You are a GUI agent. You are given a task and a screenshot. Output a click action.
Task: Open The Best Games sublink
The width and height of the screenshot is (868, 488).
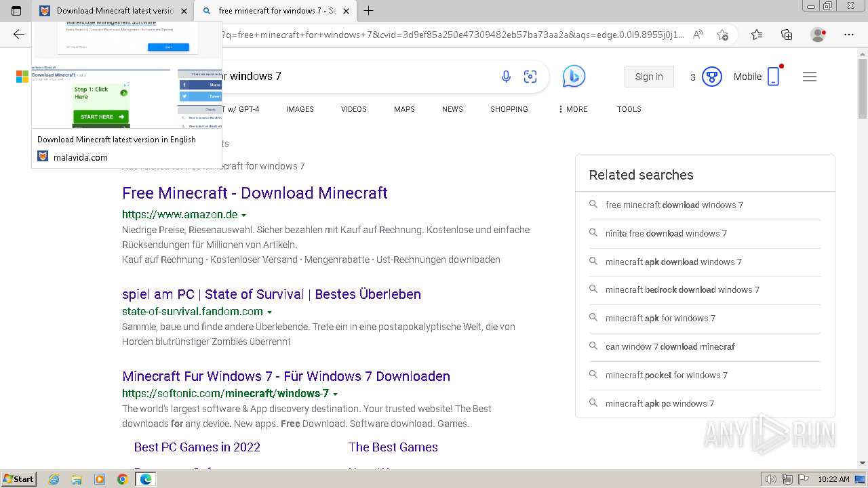click(x=393, y=447)
